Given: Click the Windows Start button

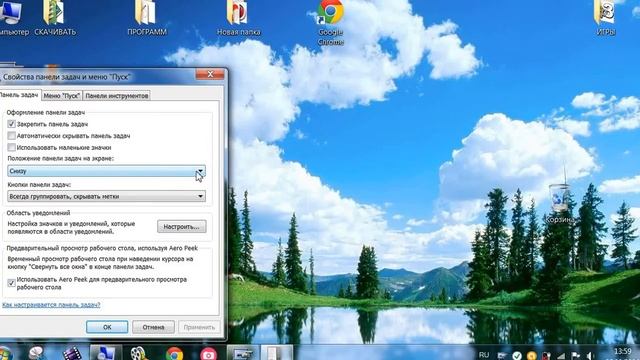Looking at the screenshot, I should (x=6, y=353).
